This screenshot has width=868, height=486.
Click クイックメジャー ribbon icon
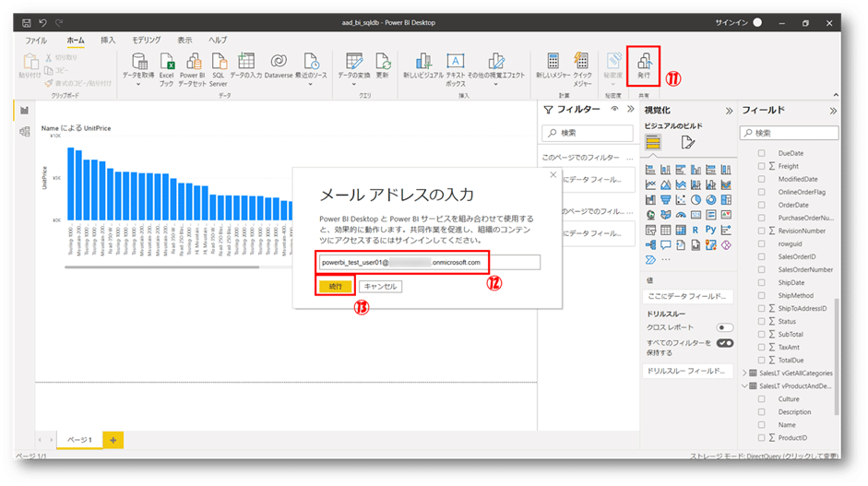coord(582,69)
